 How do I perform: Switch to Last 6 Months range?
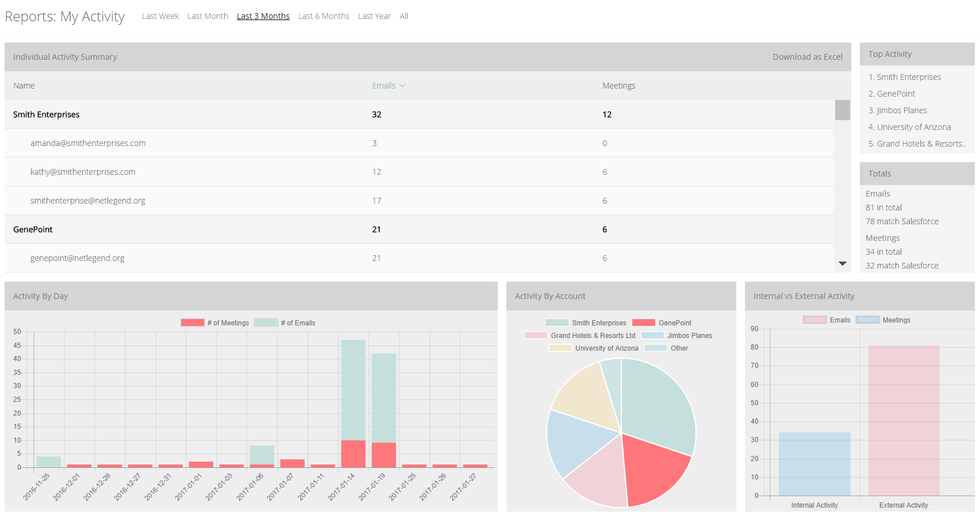click(324, 16)
